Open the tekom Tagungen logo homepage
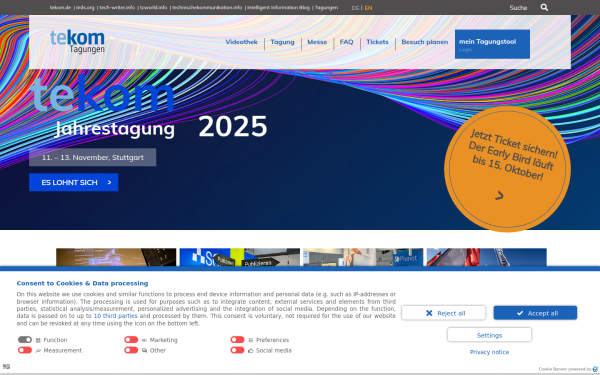 pyautogui.click(x=77, y=42)
